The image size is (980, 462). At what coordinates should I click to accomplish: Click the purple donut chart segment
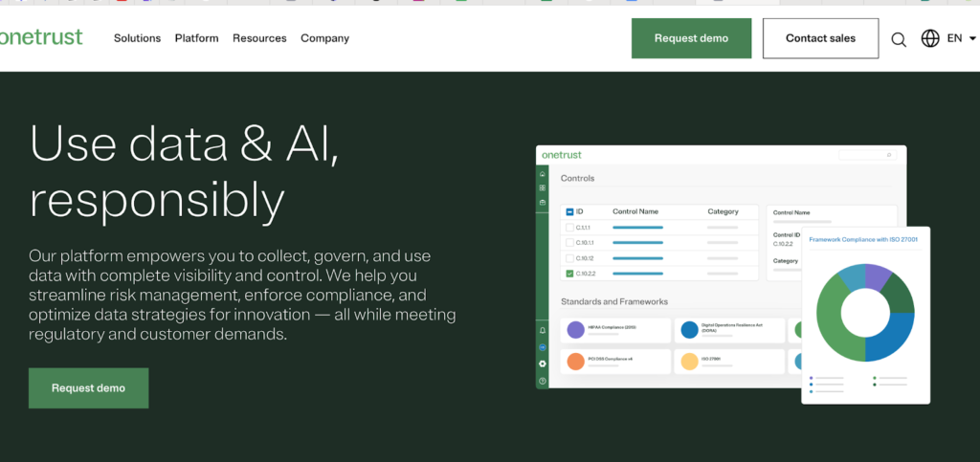coord(879,276)
